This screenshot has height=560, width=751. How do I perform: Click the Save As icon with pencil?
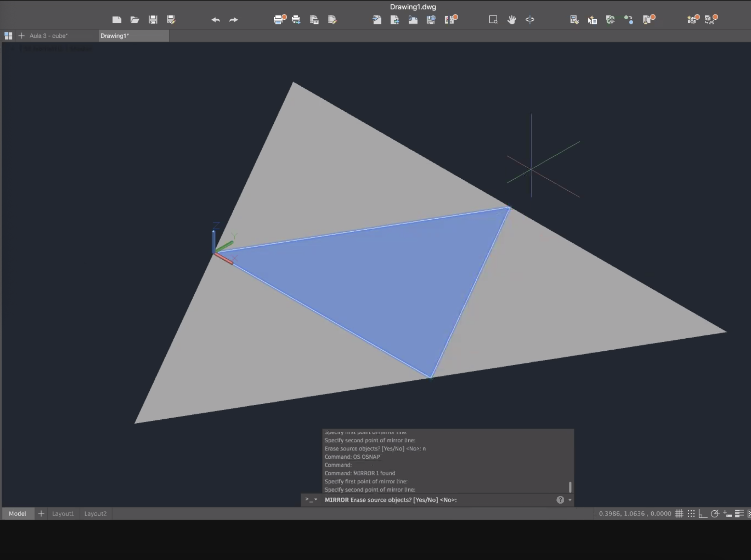[x=171, y=20]
